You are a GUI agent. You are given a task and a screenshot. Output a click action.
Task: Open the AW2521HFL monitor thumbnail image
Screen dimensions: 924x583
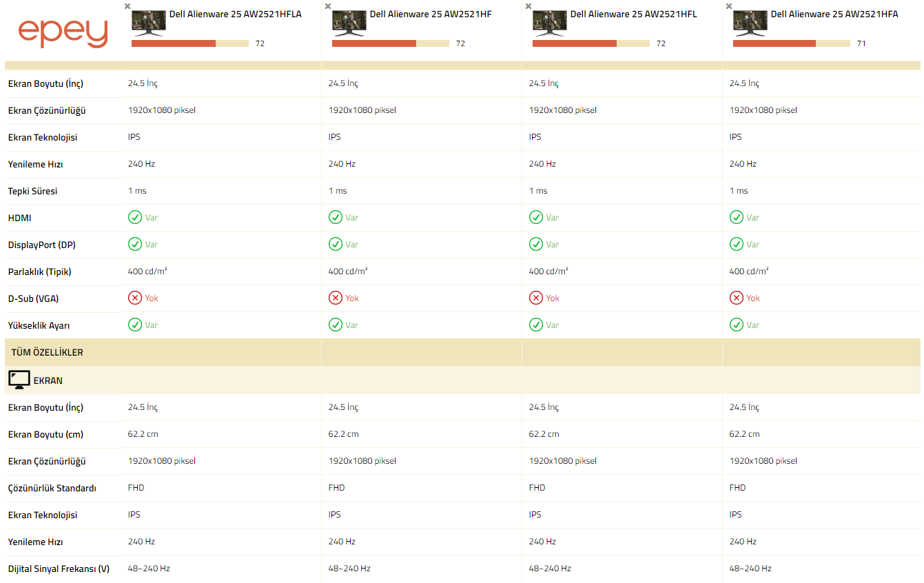click(550, 23)
